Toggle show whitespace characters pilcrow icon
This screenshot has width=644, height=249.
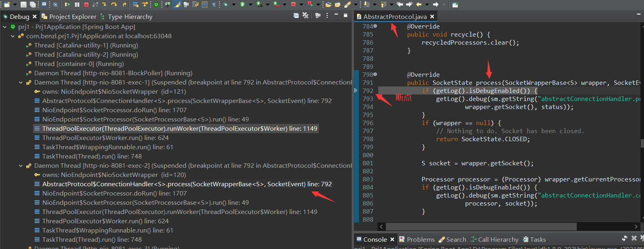pyautogui.click(x=214, y=4)
